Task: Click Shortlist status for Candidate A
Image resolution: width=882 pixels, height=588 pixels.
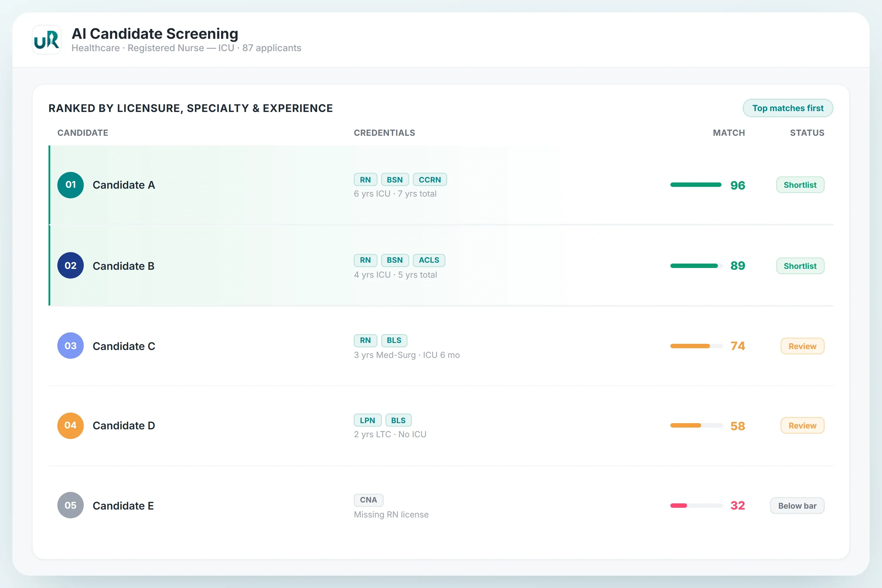Action: pyautogui.click(x=800, y=185)
